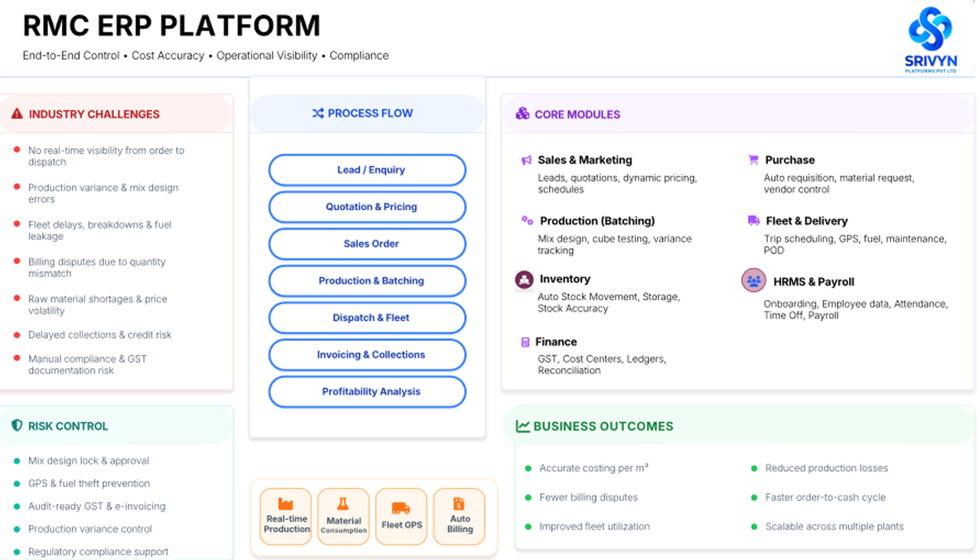Select the Production & Batching step
Viewport: 980px width, 560px height.
[x=367, y=281]
